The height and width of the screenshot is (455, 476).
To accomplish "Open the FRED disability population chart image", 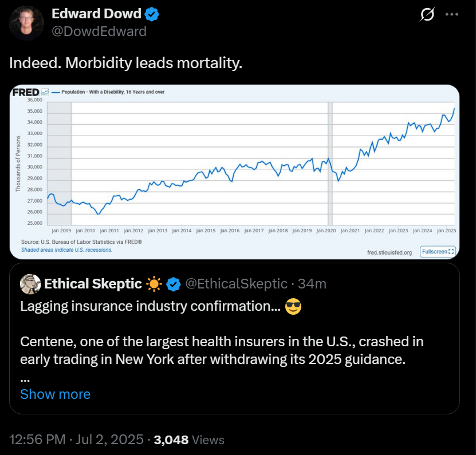I will pos(234,172).
